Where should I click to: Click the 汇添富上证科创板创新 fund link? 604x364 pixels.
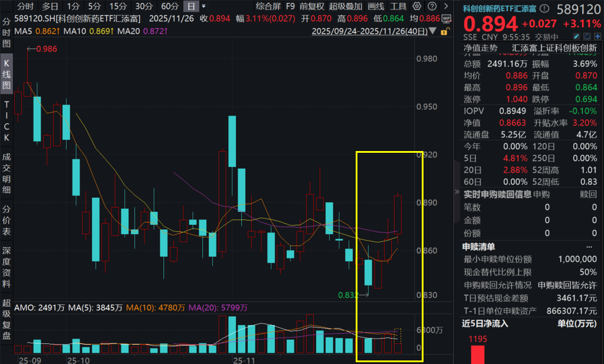554,48
